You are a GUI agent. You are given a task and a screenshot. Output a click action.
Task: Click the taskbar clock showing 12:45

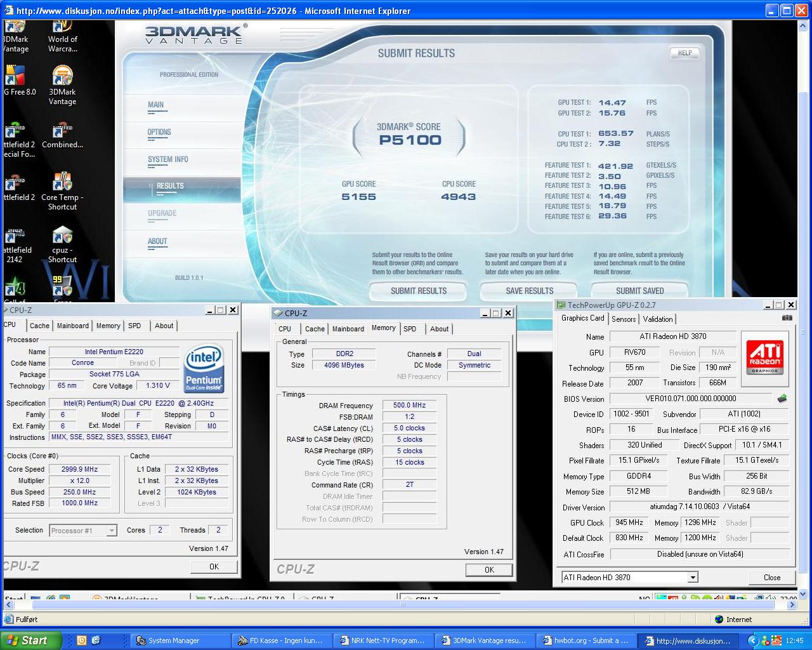pos(794,640)
